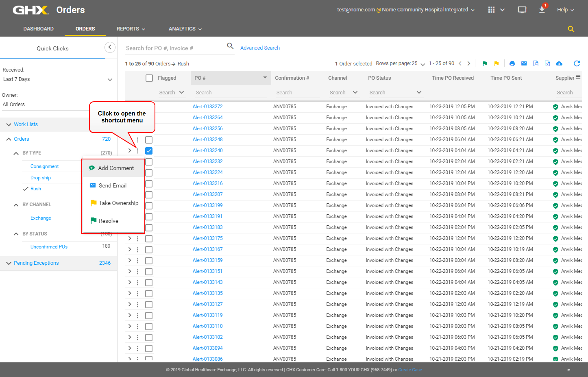Uncheck the selected Alert-0133240 row

(x=149, y=151)
